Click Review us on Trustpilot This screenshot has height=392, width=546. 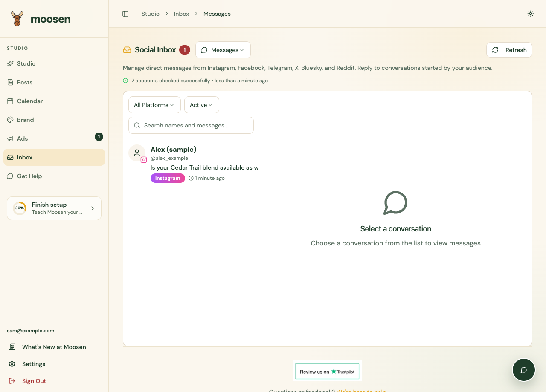point(327,372)
